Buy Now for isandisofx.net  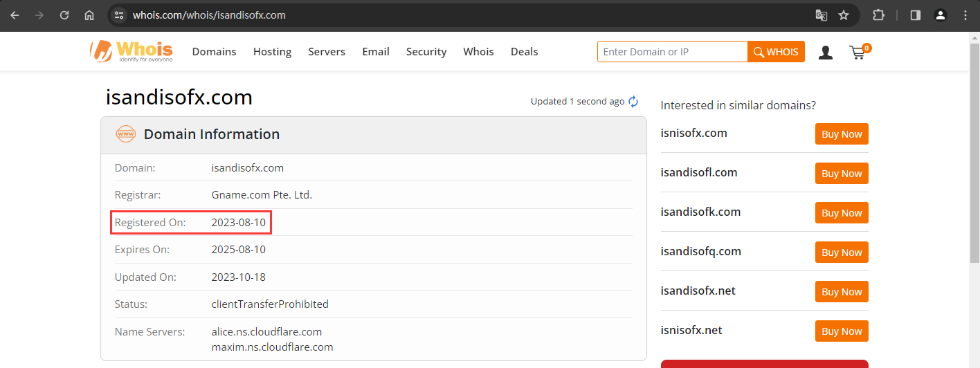pyautogui.click(x=842, y=292)
